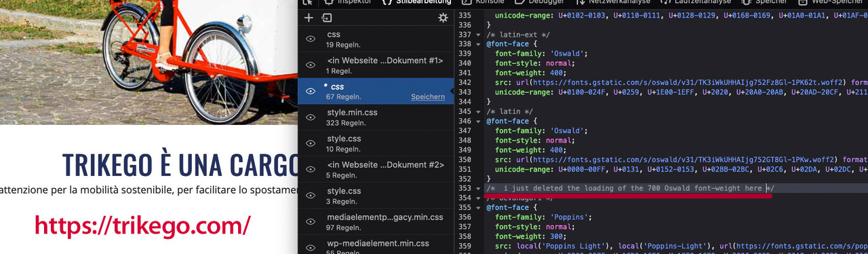Screen dimensions: 868x254
Task: Click the 'Poppins' font-family value on line 356
Action: tap(569, 217)
